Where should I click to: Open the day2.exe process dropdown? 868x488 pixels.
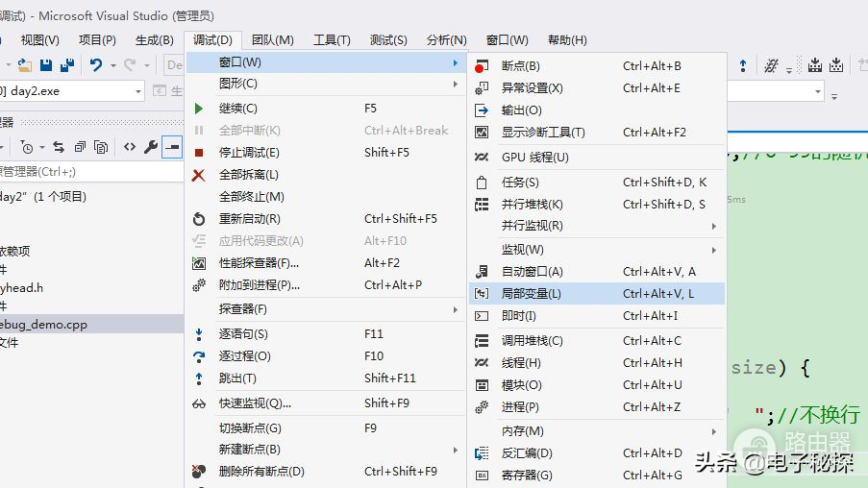138,91
